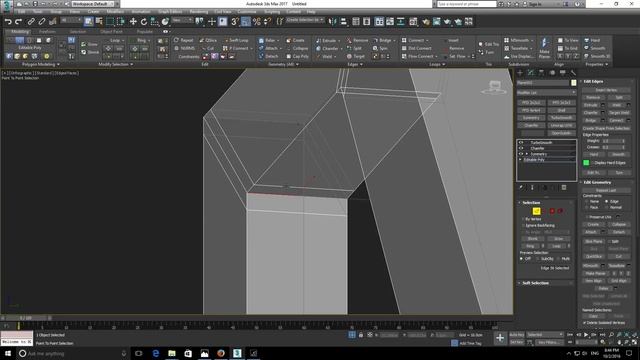Select the Face constraint radio button
640x360 pixels.
tap(587, 207)
